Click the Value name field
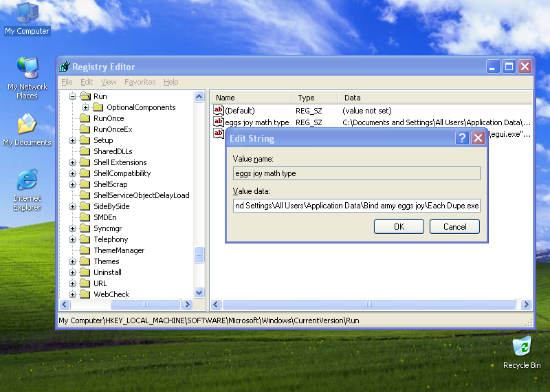The height and width of the screenshot is (392, 550). 356,173
